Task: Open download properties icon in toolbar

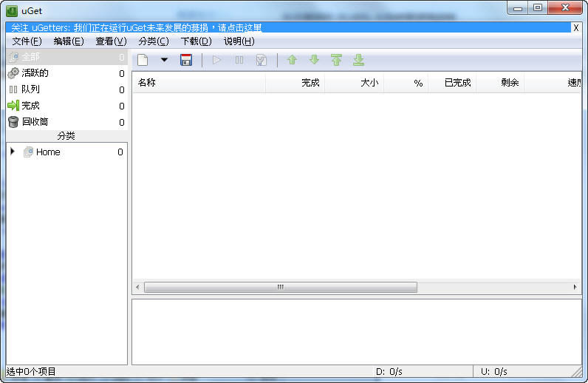Action: (x=261, y=60)
